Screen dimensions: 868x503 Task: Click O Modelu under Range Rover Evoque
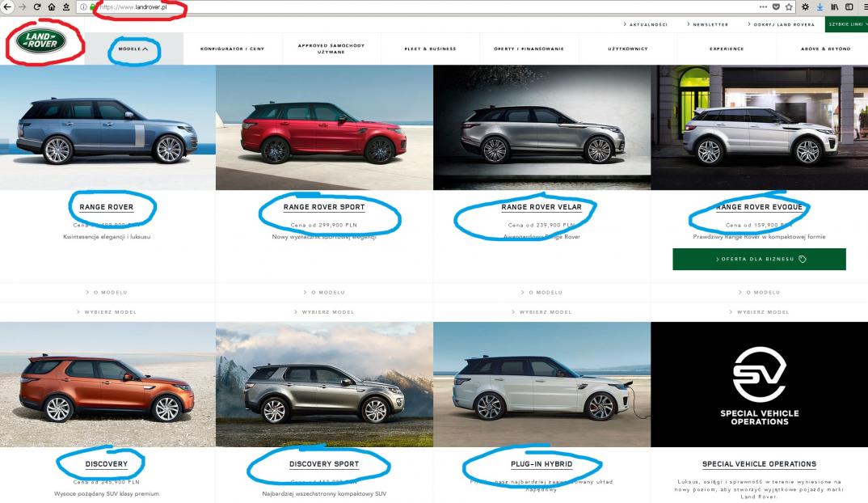[x=759, y=292]
